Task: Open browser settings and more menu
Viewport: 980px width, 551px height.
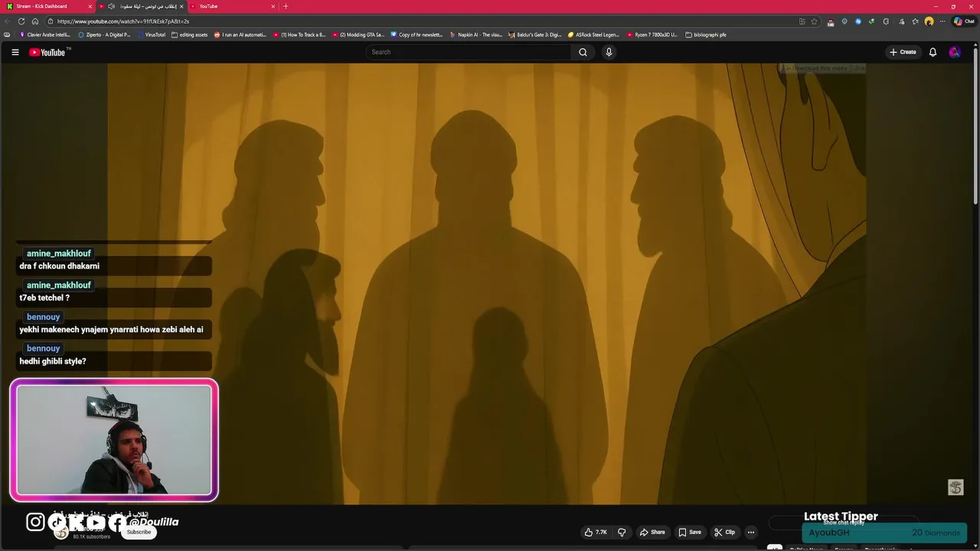Action: (x=942, y=21)
